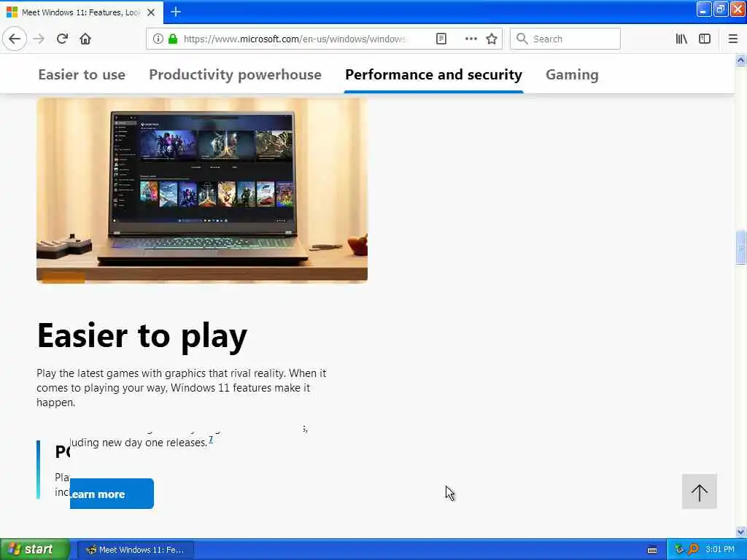Click the forward navigation arrow

click(39, 39)
